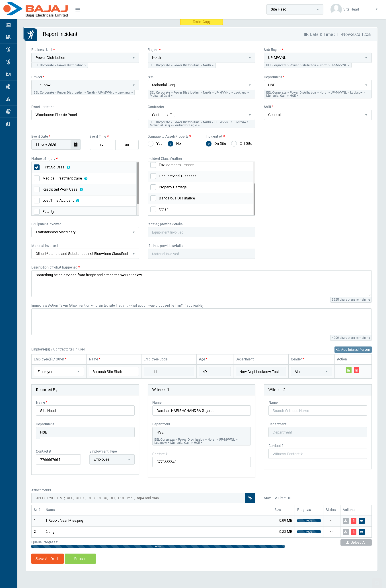Select Yes for Damage to Asset/Property

point(151,144)
